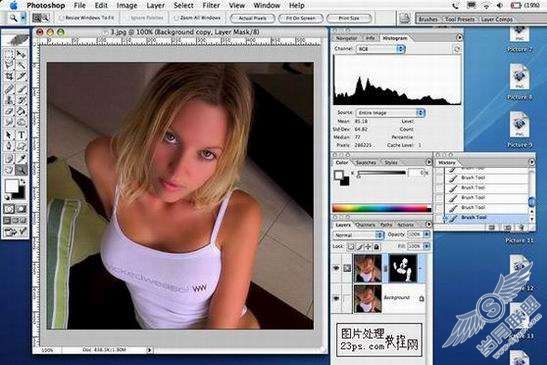Select the Pen tool
Image resolution: width=547 pixels, height=365 pixels.
click(x=9, y=146)
